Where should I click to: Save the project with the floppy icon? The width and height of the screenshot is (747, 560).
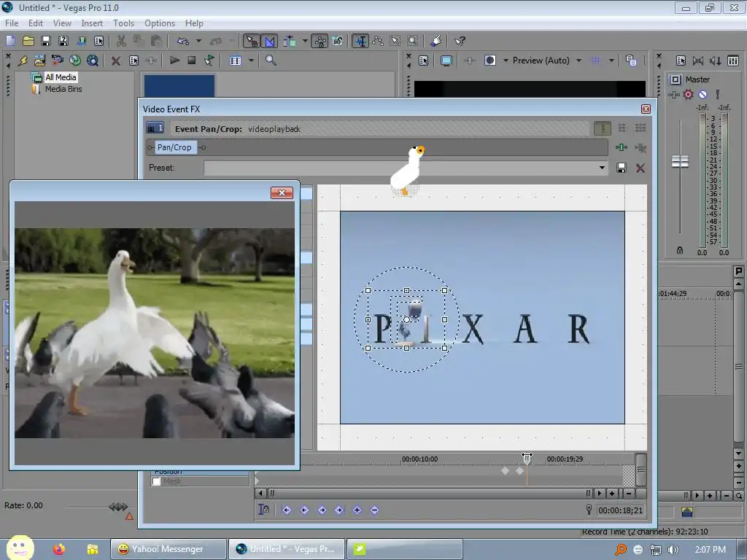click(46, 41)
